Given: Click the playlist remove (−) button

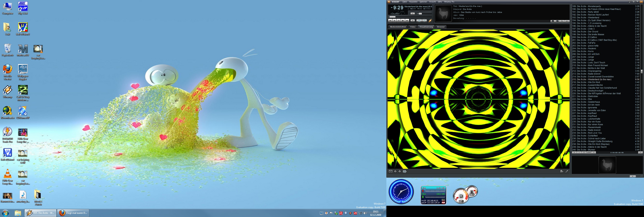Looking at the screenshot, I should coord(579,153).
